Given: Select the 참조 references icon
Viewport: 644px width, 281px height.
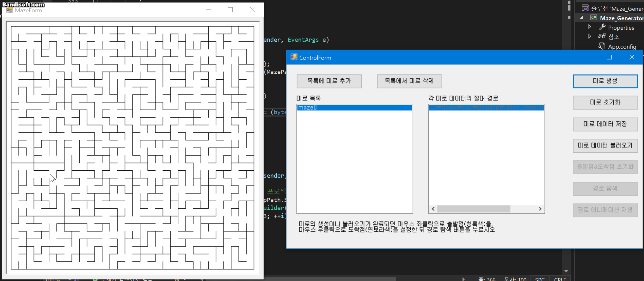Looking at the screenshot, I should point(602,36).
